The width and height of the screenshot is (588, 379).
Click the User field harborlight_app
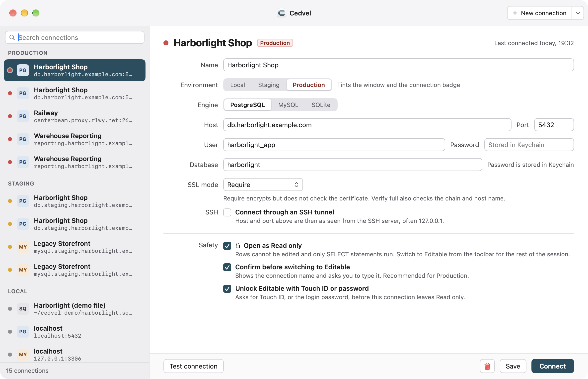334,145
